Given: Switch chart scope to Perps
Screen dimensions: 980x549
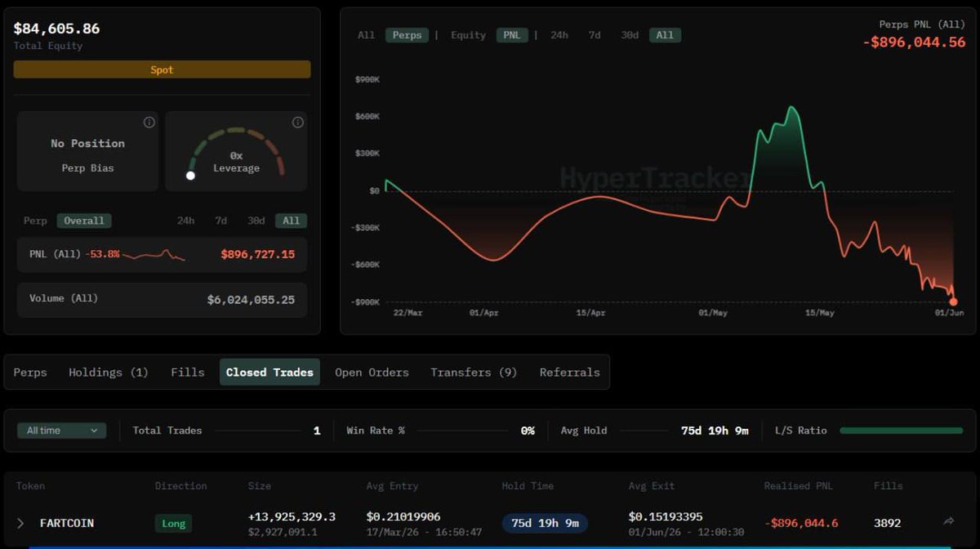Looking at the screenshot, I should 408,35.
